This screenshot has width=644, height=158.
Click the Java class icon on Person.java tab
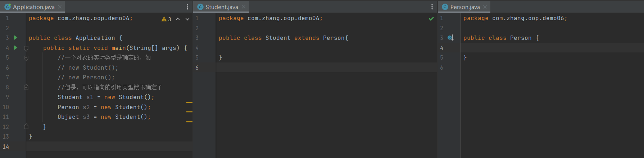[445, 7]
